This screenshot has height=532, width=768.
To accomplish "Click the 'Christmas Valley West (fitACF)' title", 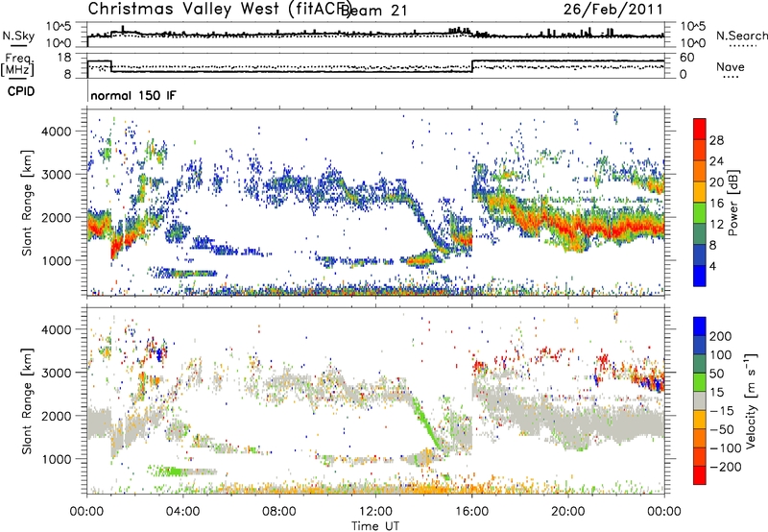I will click(x=219, y=10).
